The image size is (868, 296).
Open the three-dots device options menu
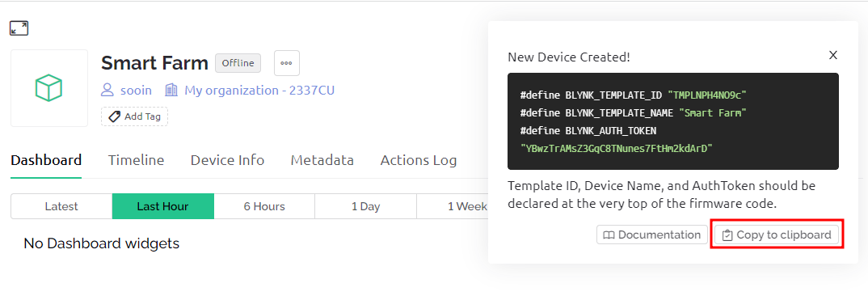(x=287, y=63)
